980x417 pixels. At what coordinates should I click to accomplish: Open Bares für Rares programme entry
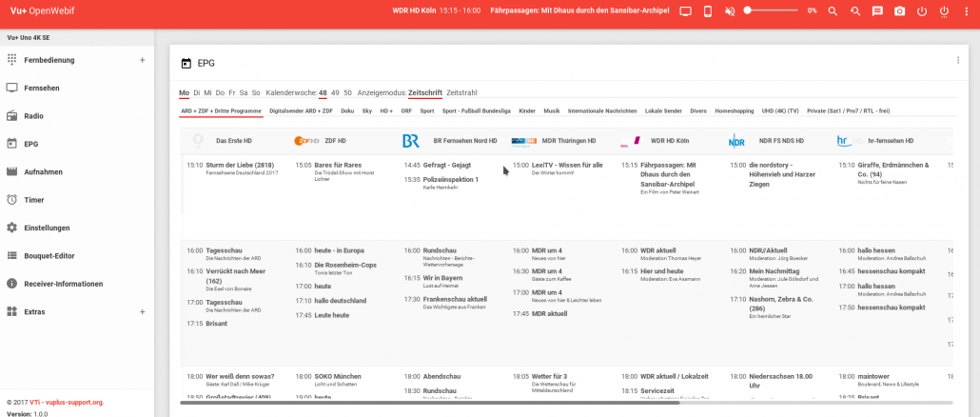[340, 165]
